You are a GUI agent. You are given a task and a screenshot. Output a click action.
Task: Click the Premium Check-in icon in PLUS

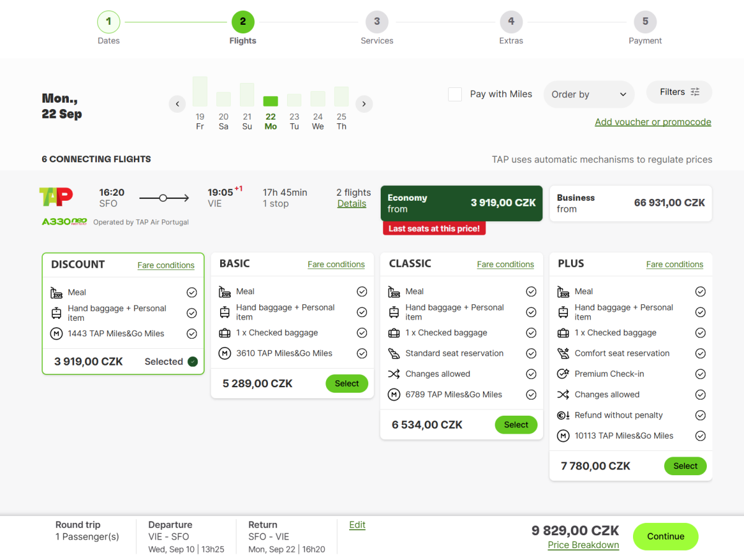(x=563, y=374)
